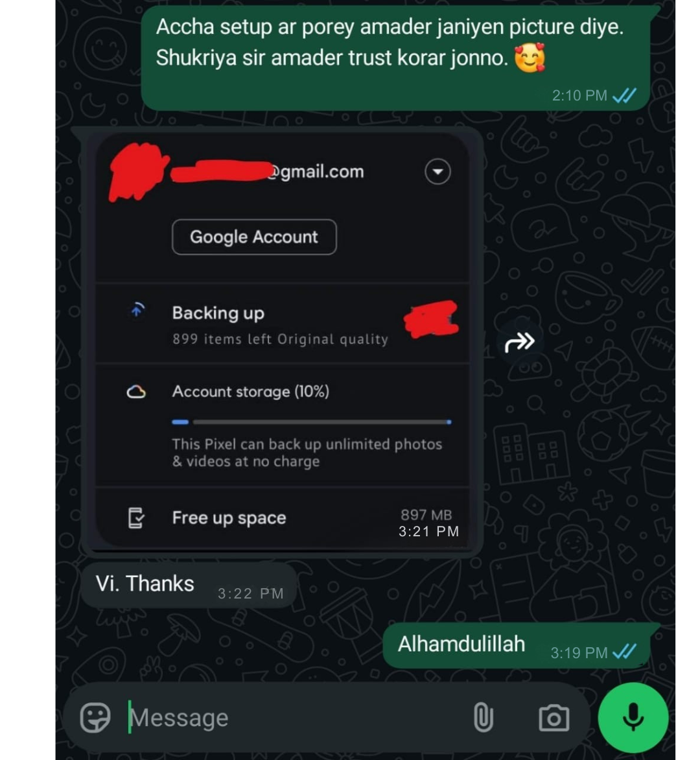Click the Google Account button
Image resolution: width=700 pixels, height=760 pixels.
click(254, 237)
